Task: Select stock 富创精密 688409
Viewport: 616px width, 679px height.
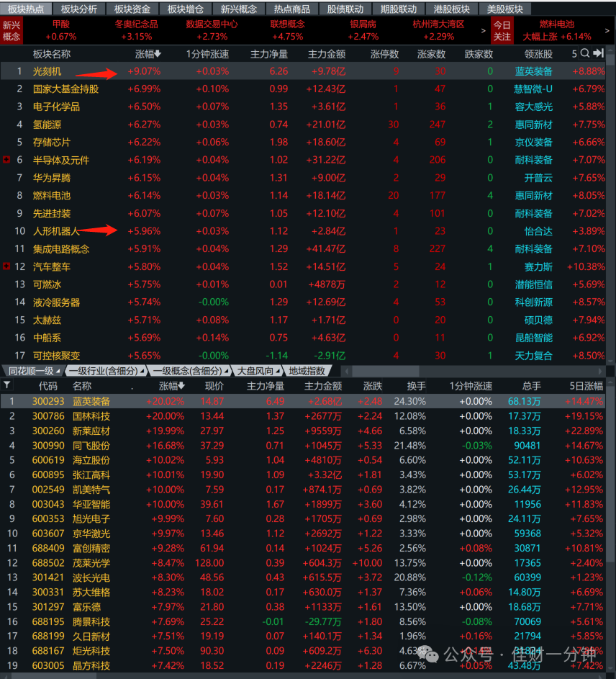Action: click(x=303, y=548)
